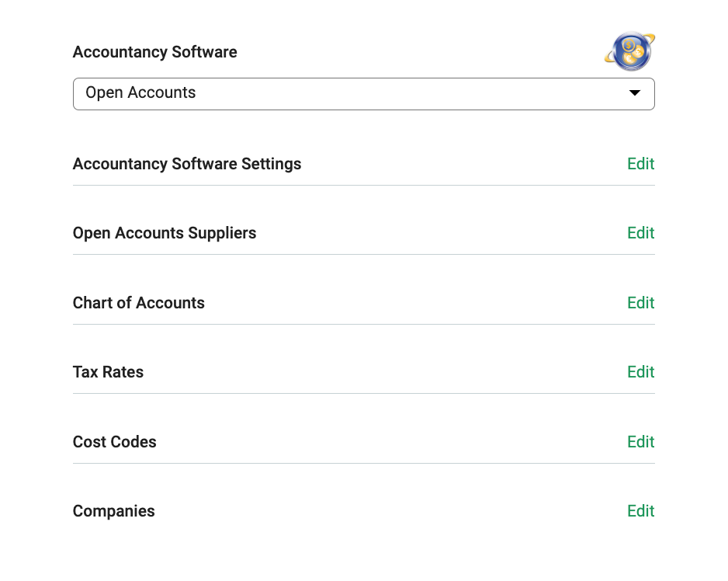Image resolution: width=728 pixels, height=581 pixels.
Task: Select the Cost Codes heading
Action: pos(114,441)
